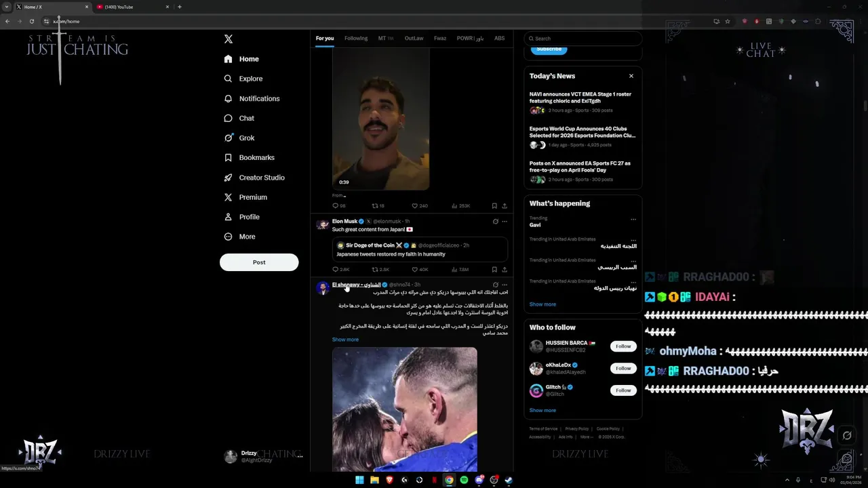Repost Elon Musk's post
This screenshot has width=868, height=488.
point(380,270)
